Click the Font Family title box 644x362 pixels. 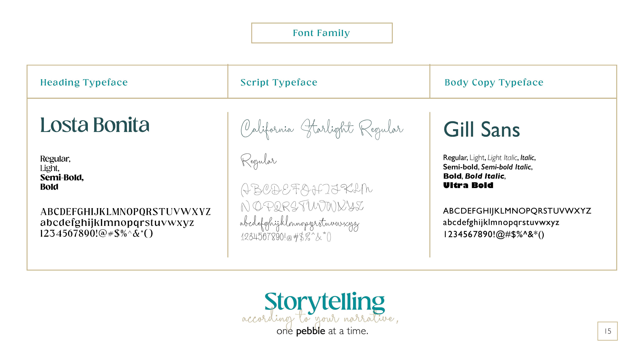[x=322, y=33]
